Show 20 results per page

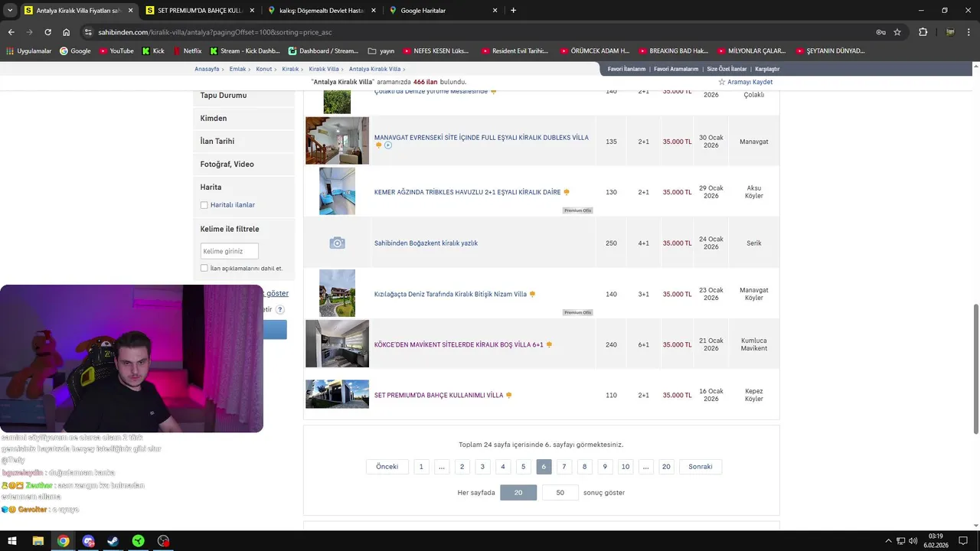pyautogui.click(x=518, y=493)
